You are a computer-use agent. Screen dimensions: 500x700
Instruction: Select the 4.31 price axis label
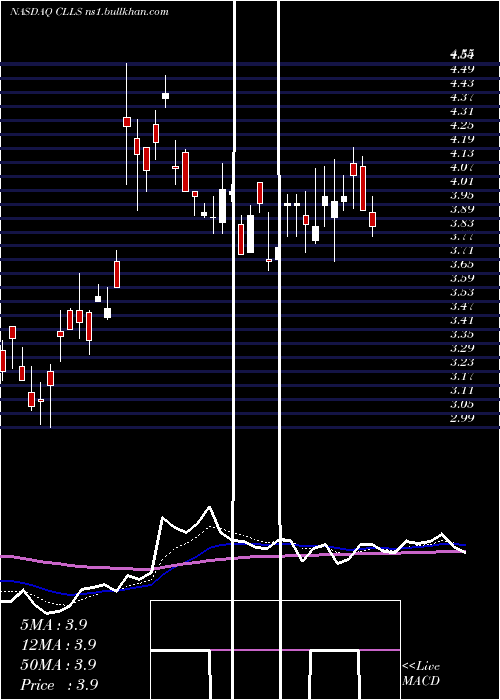[x=462, y=111]
